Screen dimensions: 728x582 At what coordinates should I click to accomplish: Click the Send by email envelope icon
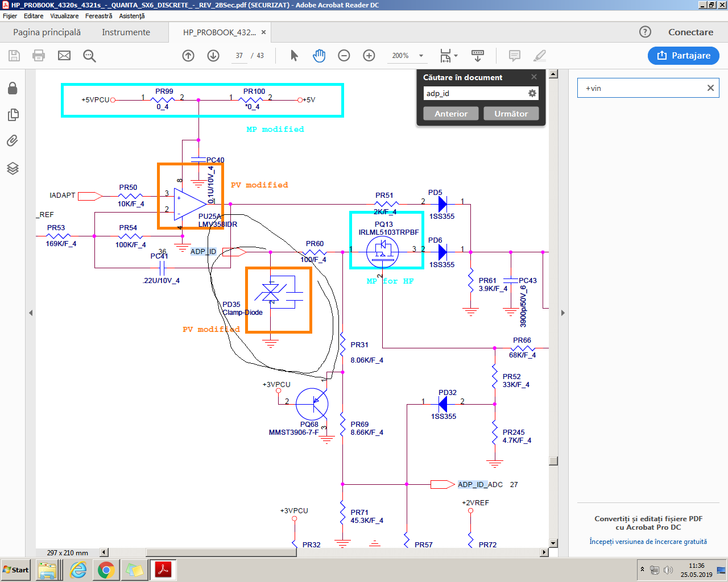pos(64,56)
